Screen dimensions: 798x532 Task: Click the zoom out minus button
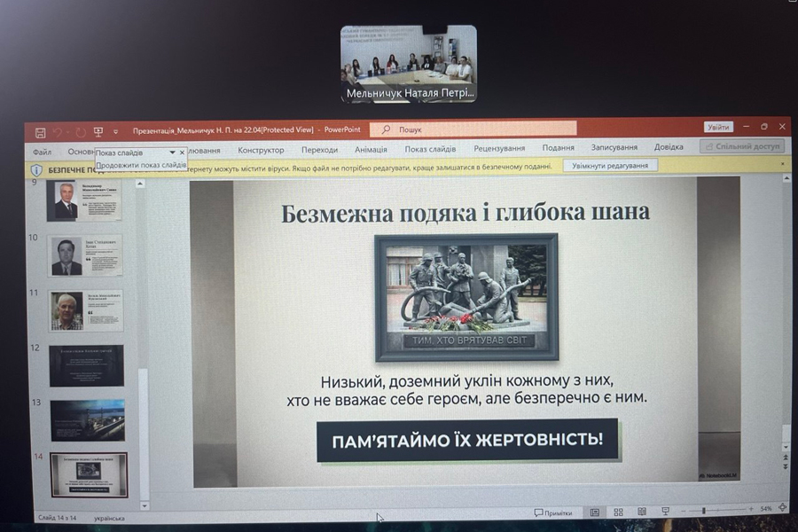[x=684, y=511]
